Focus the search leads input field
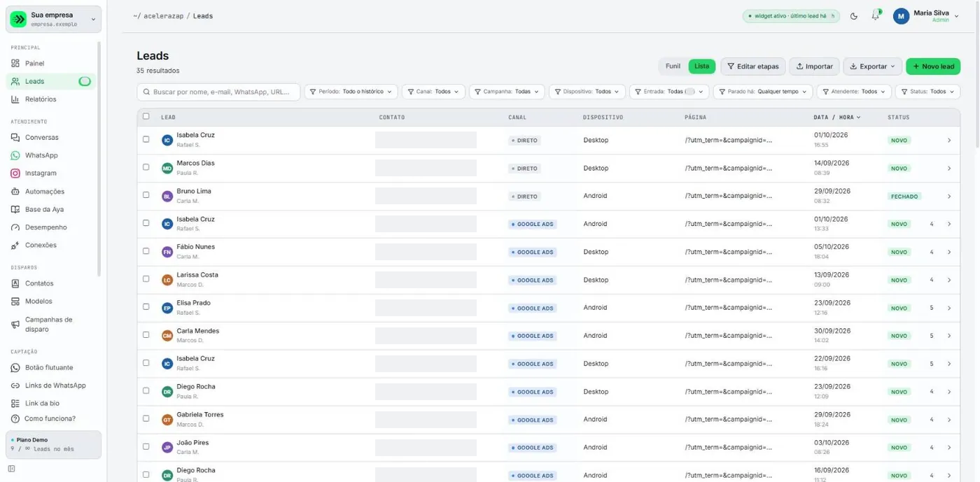This screenshot has width=980, height=482. (218, 92)
